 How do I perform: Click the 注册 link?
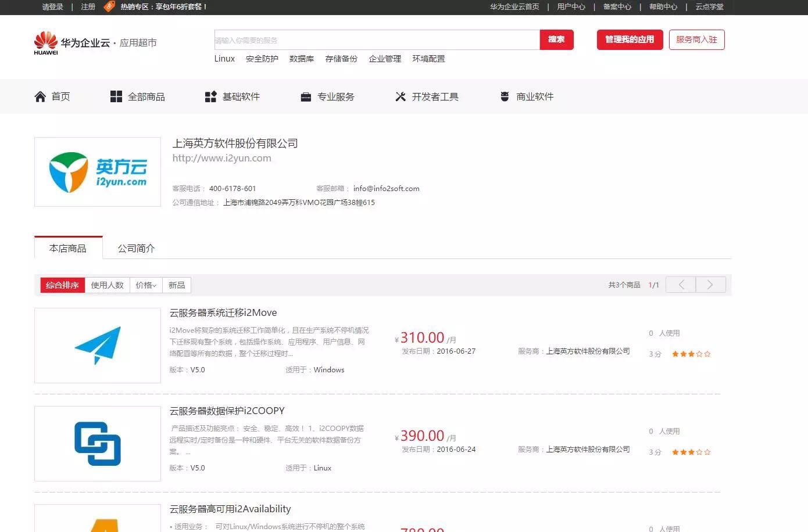click(x=88, y=7)
